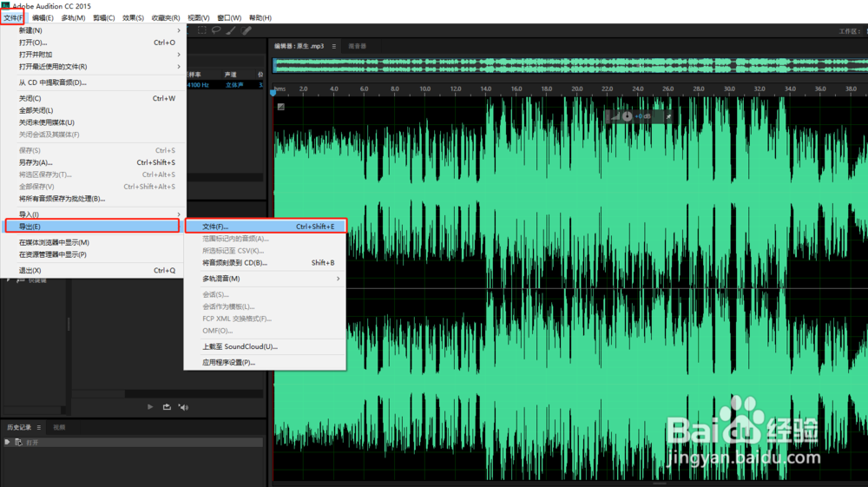Choose 应用程序设置(P)... in export submenu

coord(266,363)
